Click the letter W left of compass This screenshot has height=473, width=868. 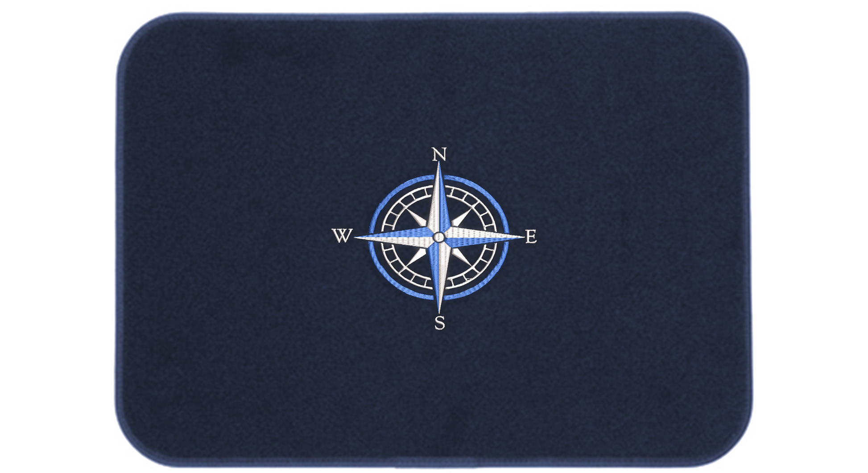[x=342, y=235]
